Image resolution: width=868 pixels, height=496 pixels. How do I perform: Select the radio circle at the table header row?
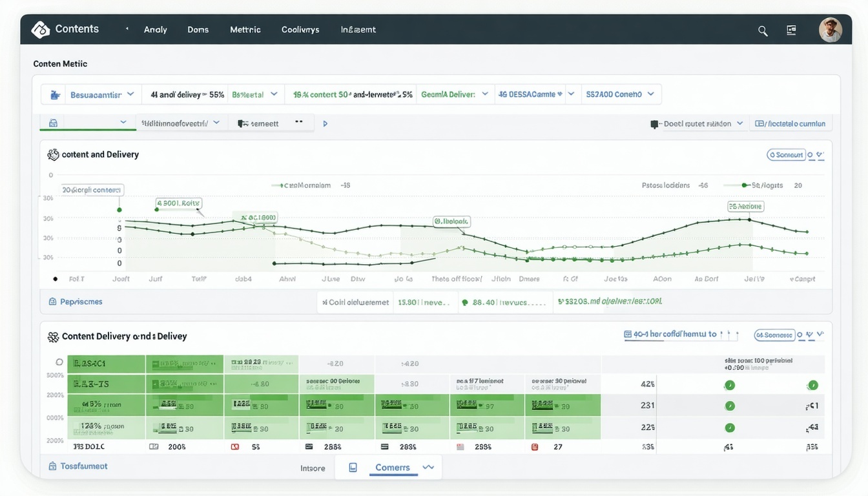pos(59,362)
